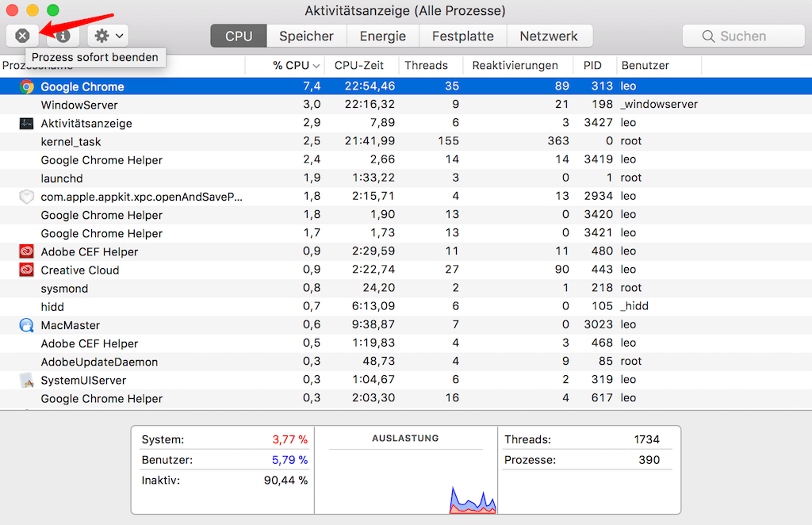Open the process info (i) button
This screenshot has height=525, width=812.
click(63, 36)
